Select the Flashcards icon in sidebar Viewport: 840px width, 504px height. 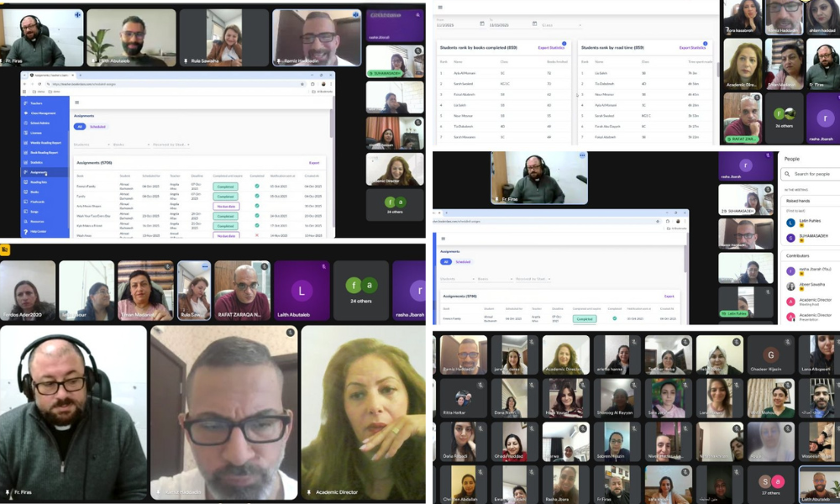point(27,202)
